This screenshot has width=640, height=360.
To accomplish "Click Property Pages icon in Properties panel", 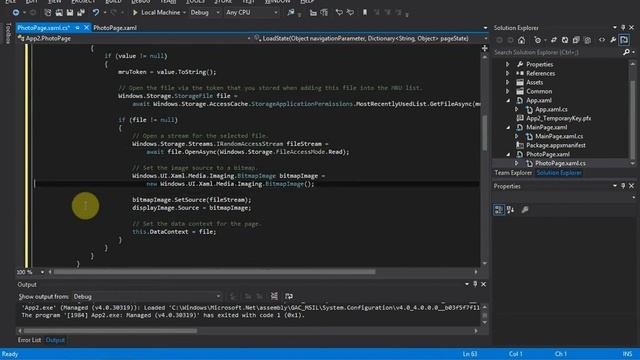I will [525, 210].
